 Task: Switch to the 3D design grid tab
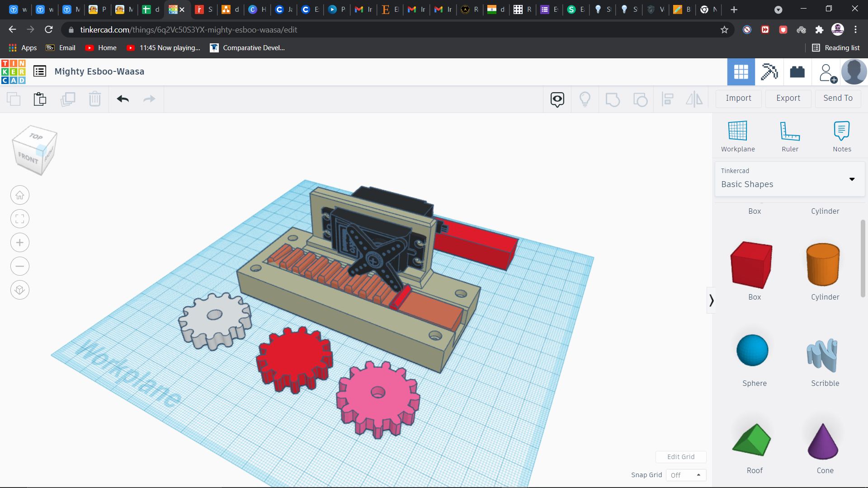741,72
